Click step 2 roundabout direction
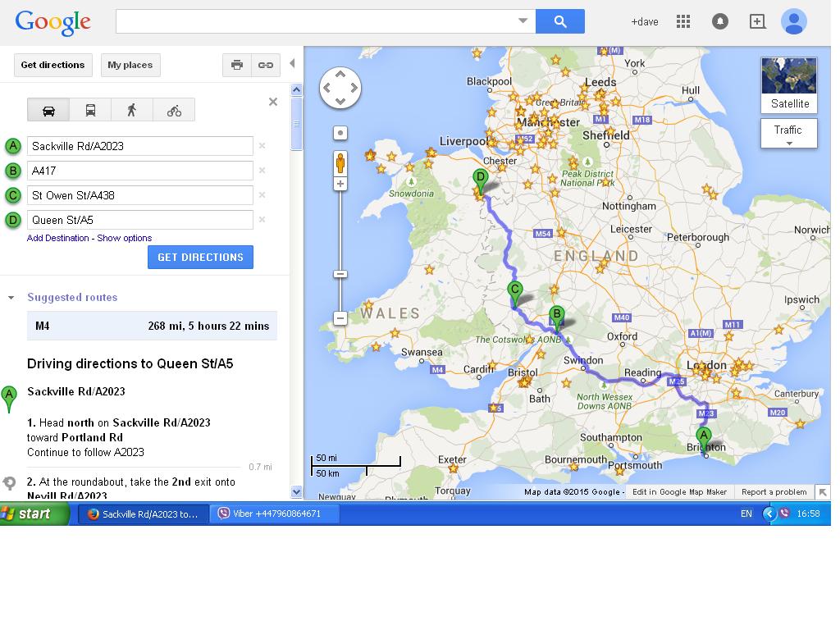The height and width of the screenshot is (630, 840). (x=131, y=487)
